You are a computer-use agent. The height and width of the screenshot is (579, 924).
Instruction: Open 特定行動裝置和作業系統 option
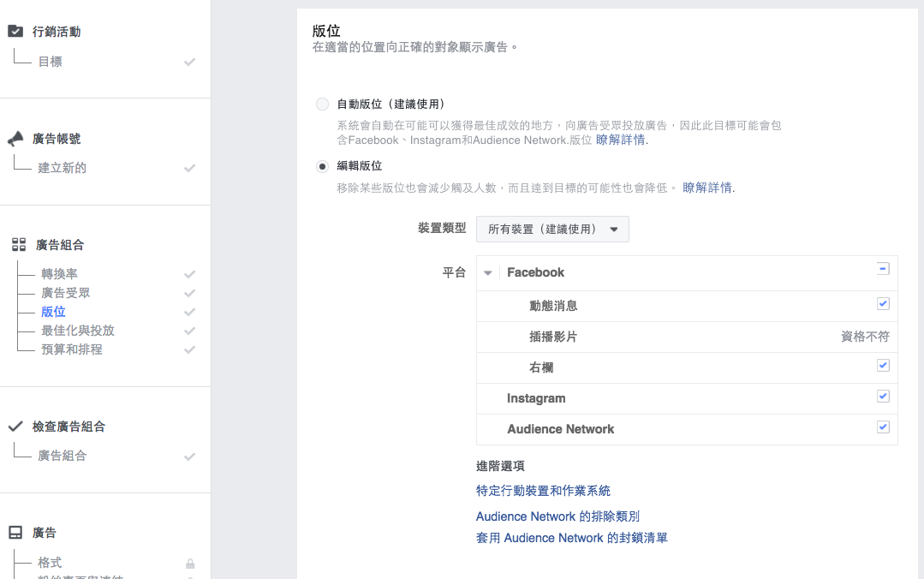(x=543, y=491)
